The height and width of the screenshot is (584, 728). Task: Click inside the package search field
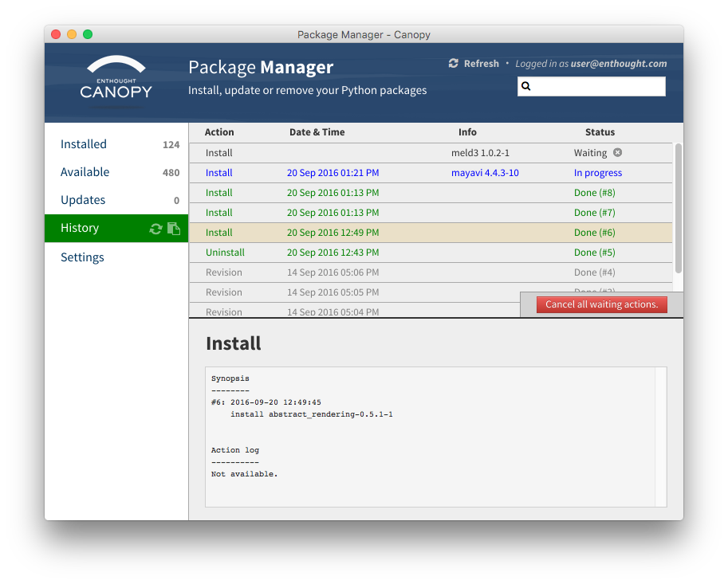click(592, 86)
